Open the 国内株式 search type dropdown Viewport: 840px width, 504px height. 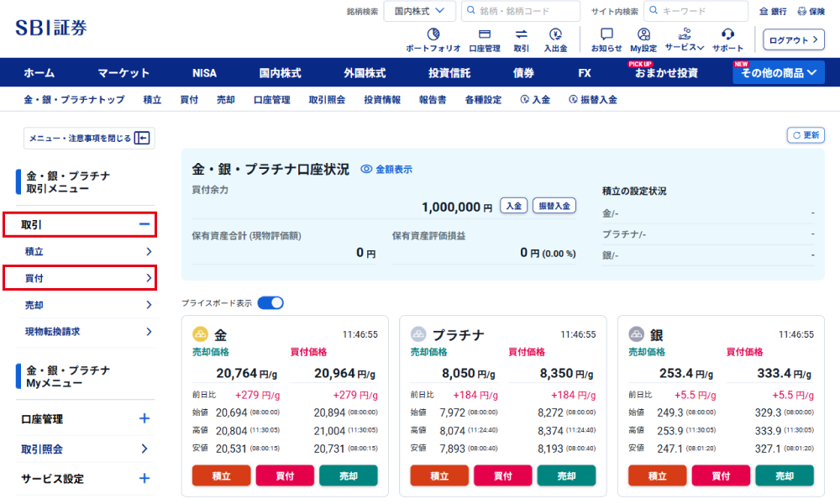pos(420,11)
